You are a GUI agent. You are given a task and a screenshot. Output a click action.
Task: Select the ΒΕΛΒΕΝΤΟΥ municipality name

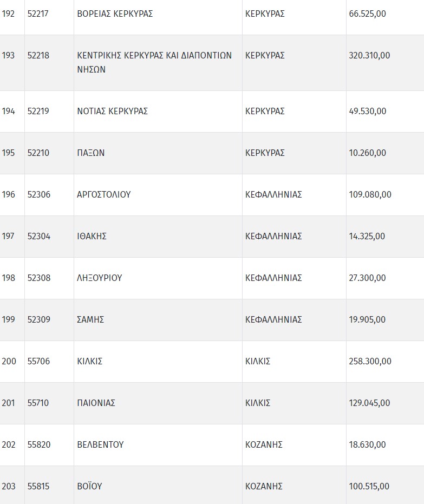[101, 444]
